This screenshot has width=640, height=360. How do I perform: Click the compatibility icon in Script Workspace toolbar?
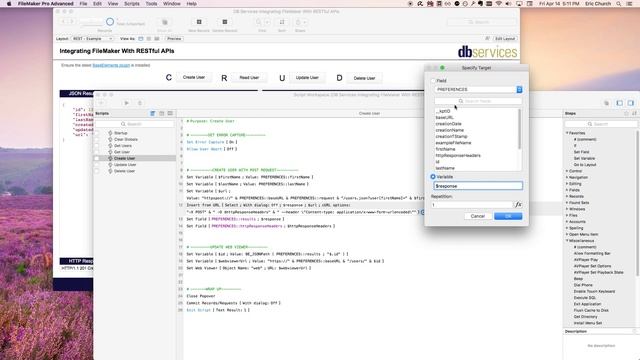607,103
